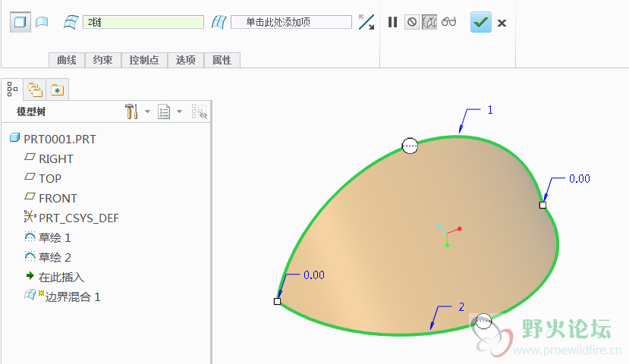Click the right square endpoint drag handle
The width and height of the screenshot is (629, 364).
543,206
